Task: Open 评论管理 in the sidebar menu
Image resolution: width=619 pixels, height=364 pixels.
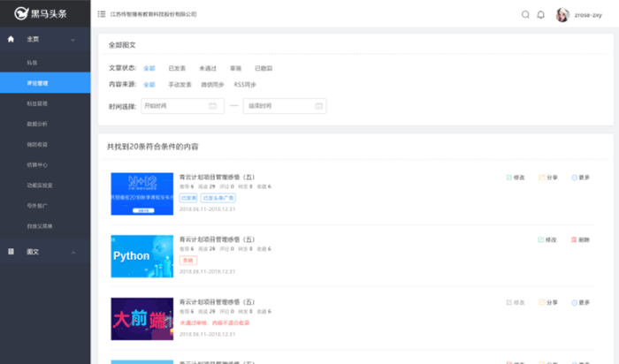Action: pos(37,82)
